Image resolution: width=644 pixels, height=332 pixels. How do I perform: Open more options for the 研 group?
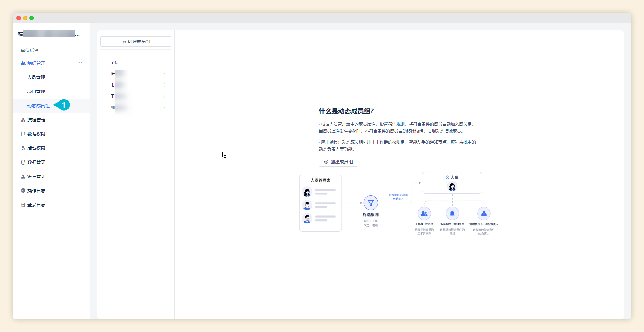[164, 74]
